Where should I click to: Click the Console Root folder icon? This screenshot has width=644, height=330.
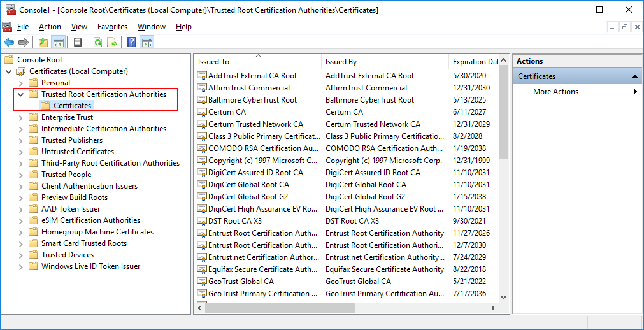point(9,60)
